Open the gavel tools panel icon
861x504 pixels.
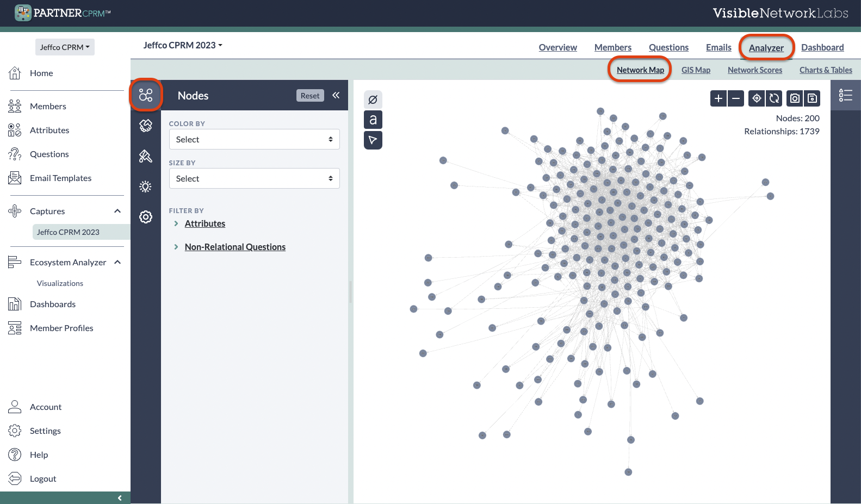(146, 156)
